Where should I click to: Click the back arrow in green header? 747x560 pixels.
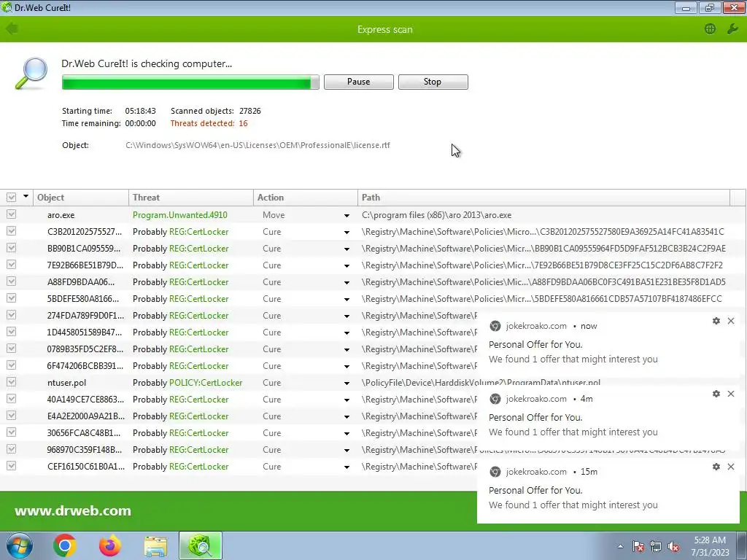point(12,29)
